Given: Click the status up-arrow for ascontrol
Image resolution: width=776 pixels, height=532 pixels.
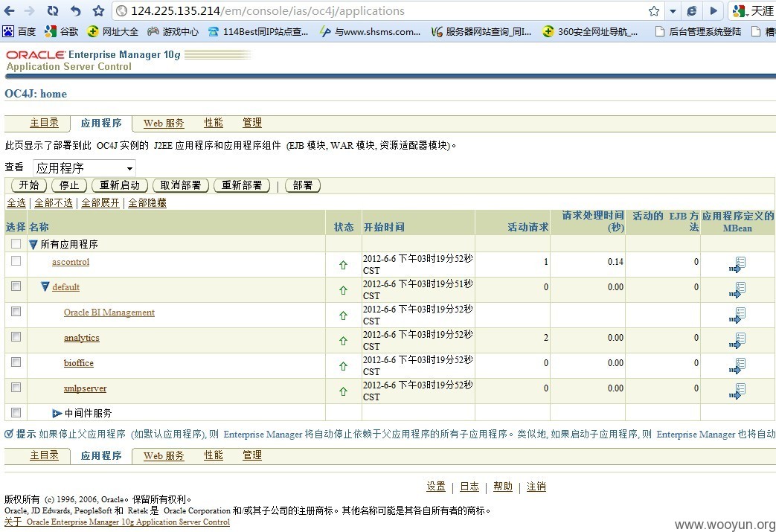Looking at the screenshot, I should (343, 266).
